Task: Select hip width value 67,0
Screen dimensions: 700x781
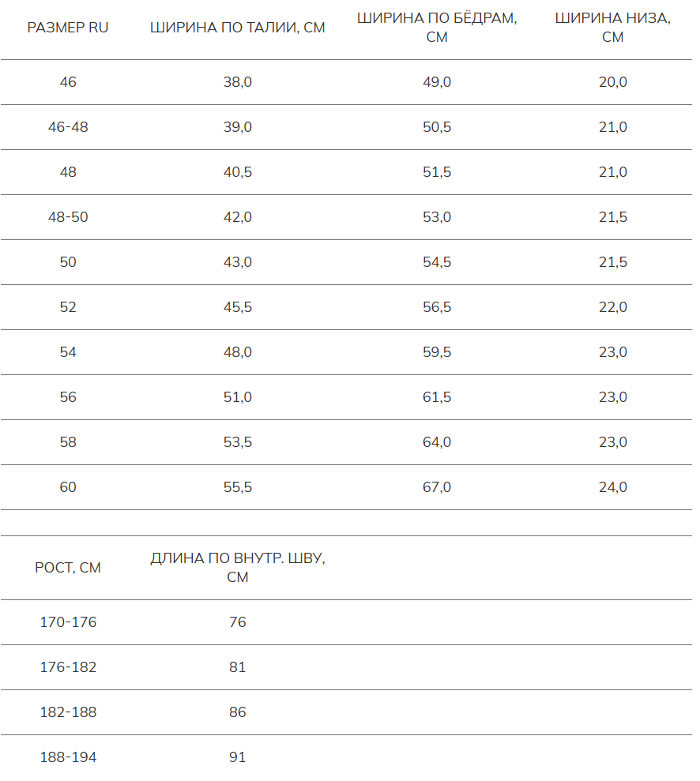Action: (437, 487)
